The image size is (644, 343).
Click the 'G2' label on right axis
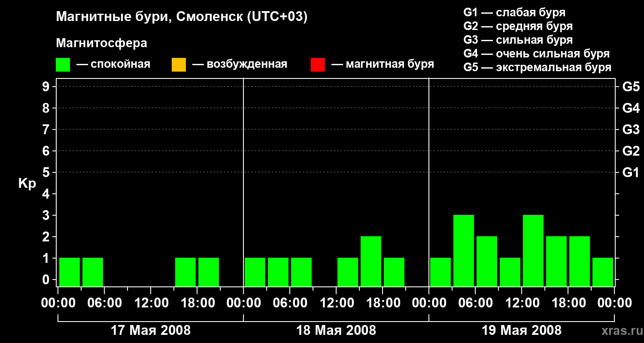(x=631, y=151)
